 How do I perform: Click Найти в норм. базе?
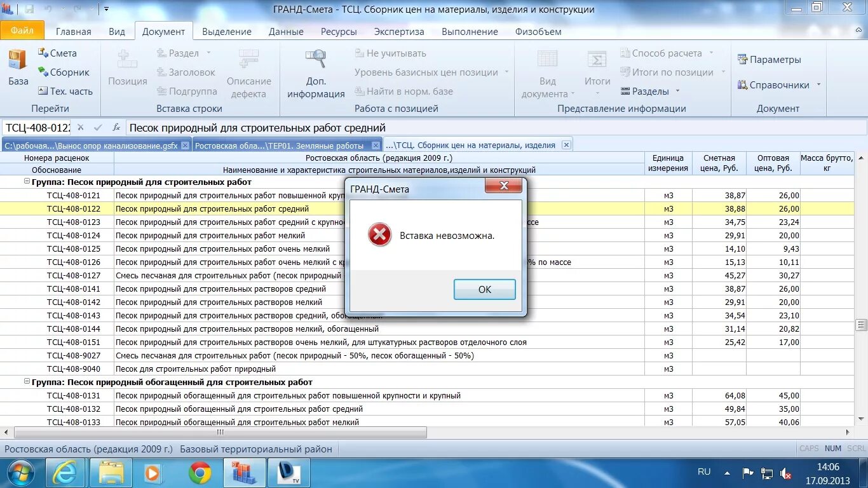tap(403, 91)
